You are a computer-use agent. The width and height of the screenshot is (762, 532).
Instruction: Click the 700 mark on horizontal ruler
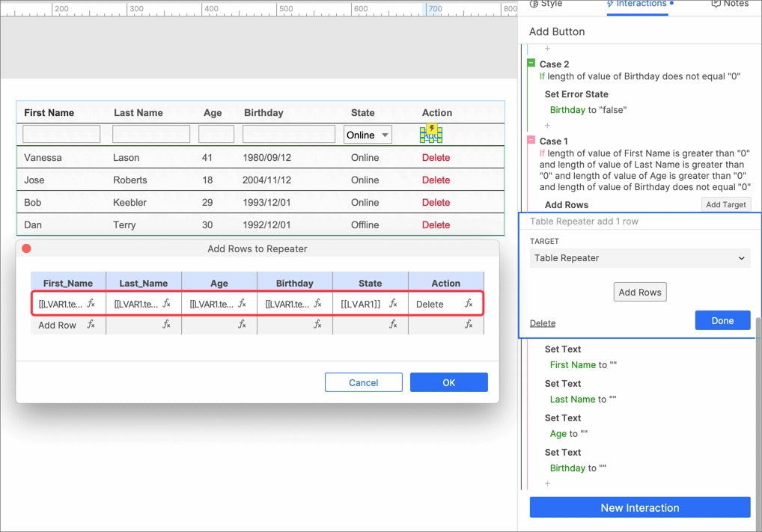click(435, 8)
